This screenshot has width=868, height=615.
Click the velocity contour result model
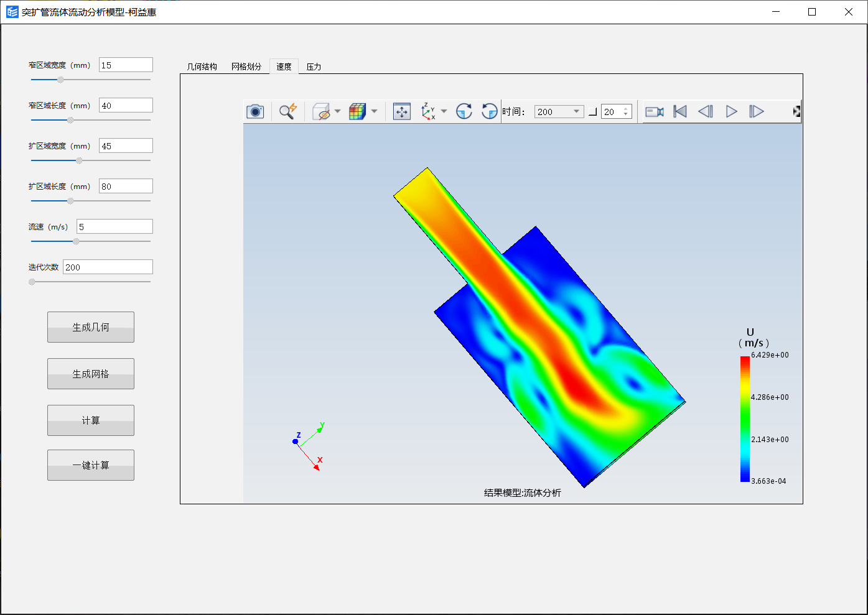point(539,327)
